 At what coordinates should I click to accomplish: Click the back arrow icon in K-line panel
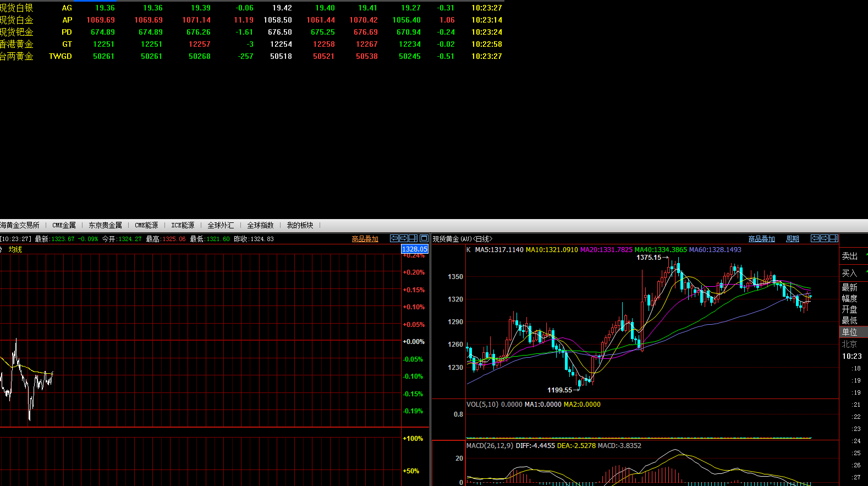[x=815, y=238]
